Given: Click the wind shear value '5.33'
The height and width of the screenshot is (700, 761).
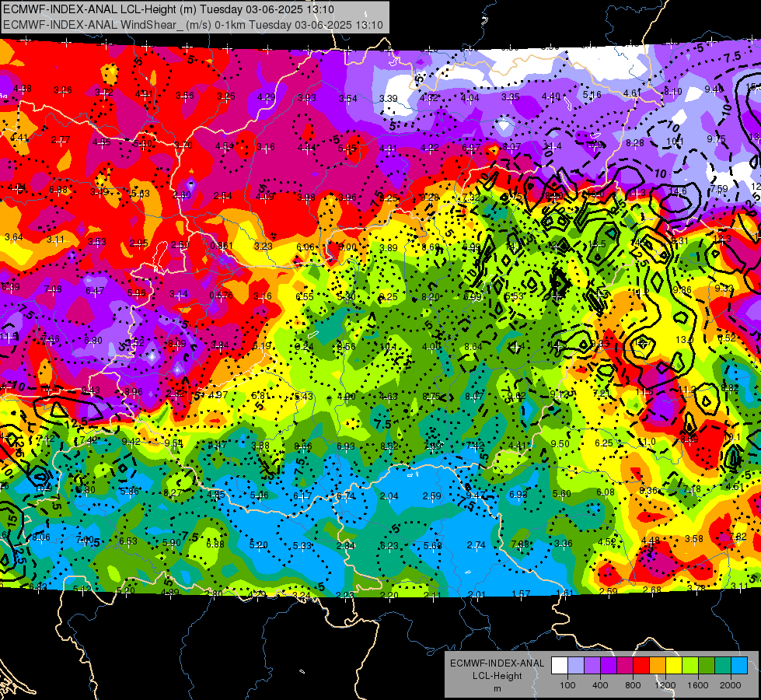Looking at the screenshot, I should [x=302, y=545].
